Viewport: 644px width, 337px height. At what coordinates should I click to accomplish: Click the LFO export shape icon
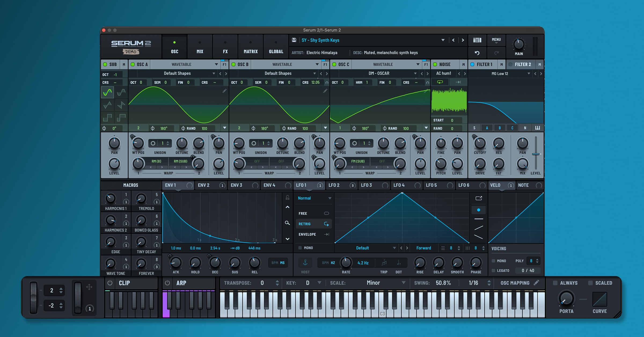[x=479, y=198]
